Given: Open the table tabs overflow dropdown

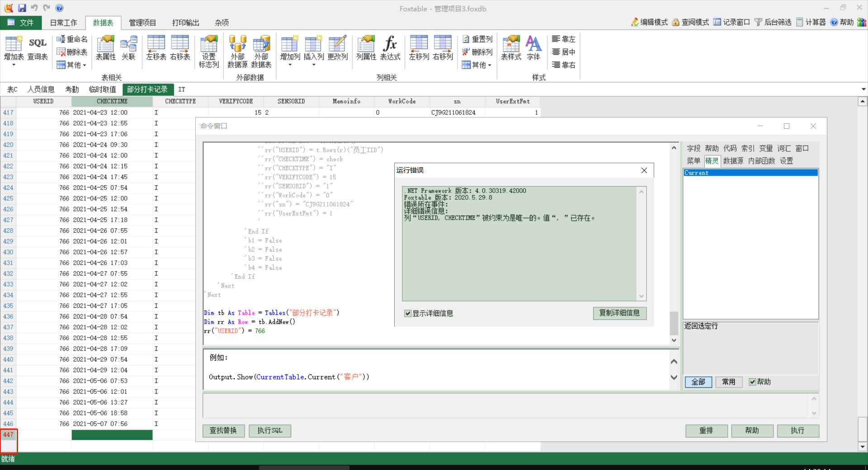Looking at the screenshot, I should coord(863,89).
